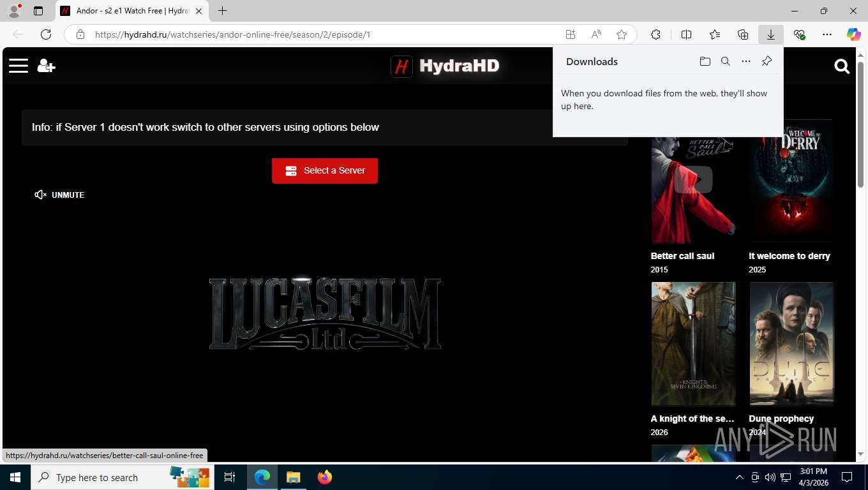Close the Andor tab
Image resolution: width=868 pixels, height=490 pixels.
[198, 11]
